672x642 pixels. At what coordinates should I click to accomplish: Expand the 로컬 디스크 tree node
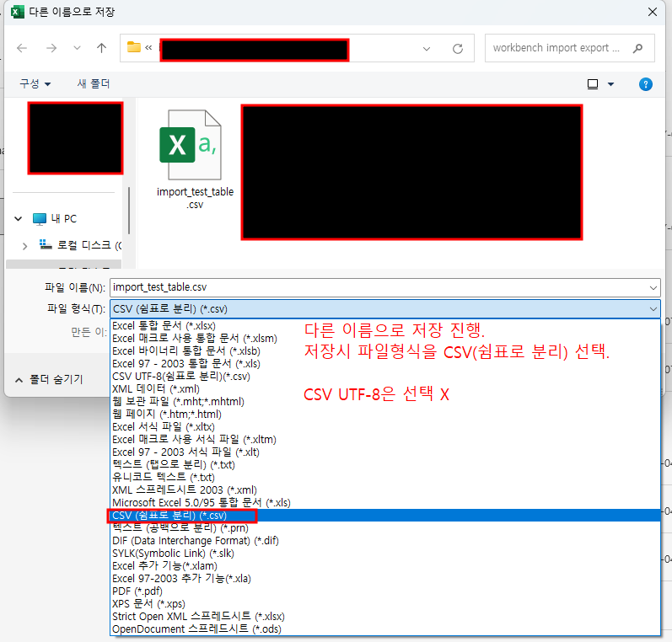(x=24, y=246)
